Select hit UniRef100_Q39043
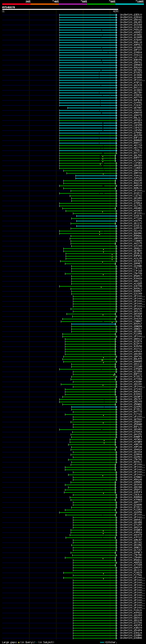This screenshot has width=146, height=644. coord(131,17)
